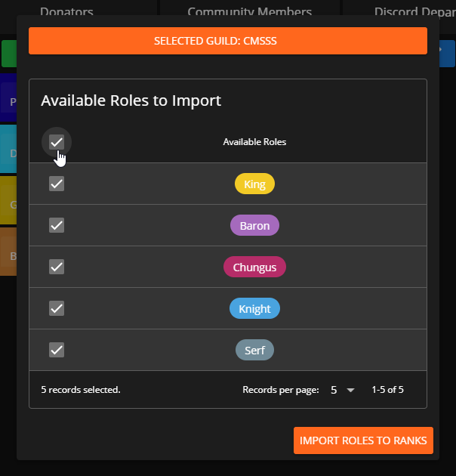The width and height of the screenshot is (456, 476).
Task: Toggle the Knight role checkbox
Action: click(x=57, y=308)
